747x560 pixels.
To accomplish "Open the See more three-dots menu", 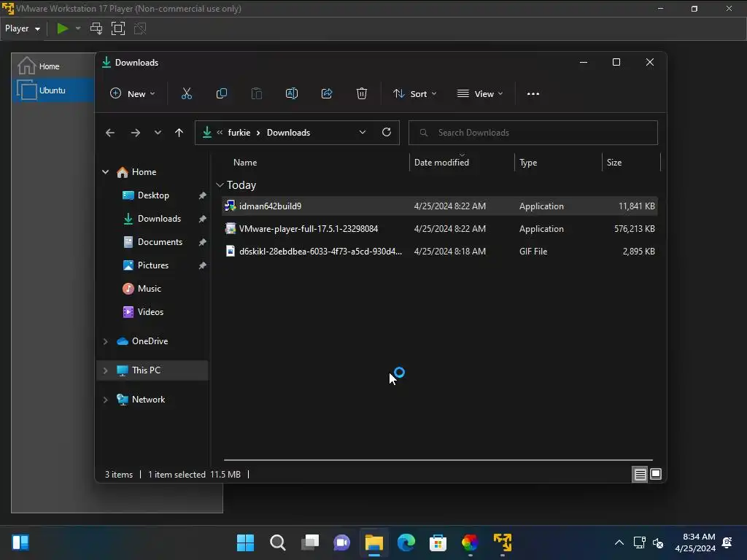I will [533, 94].
